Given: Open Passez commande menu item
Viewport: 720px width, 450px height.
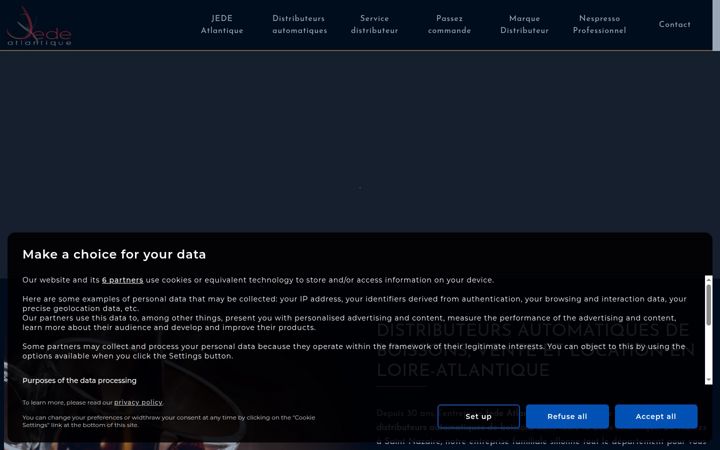Looking at the screenshot, I should tap(449, 24).
